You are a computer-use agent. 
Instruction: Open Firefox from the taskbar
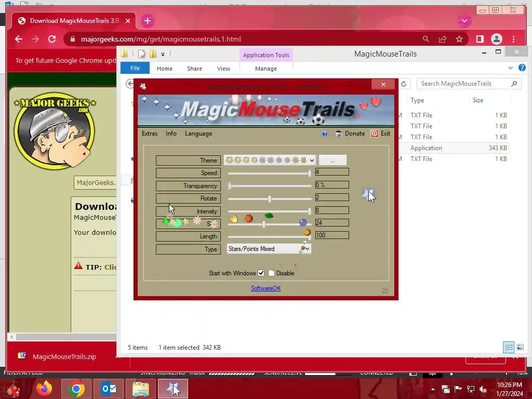[44, 389]
